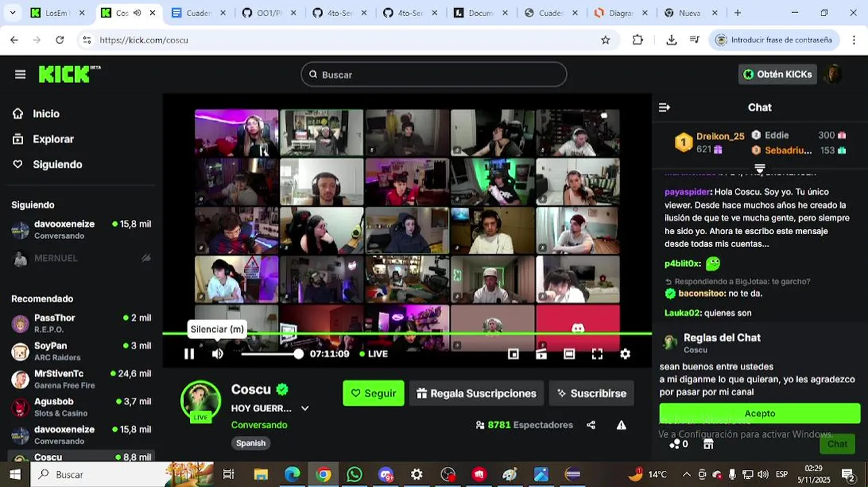Click Obtén KICKs button

pyautogui.click(x=777, y=74)
